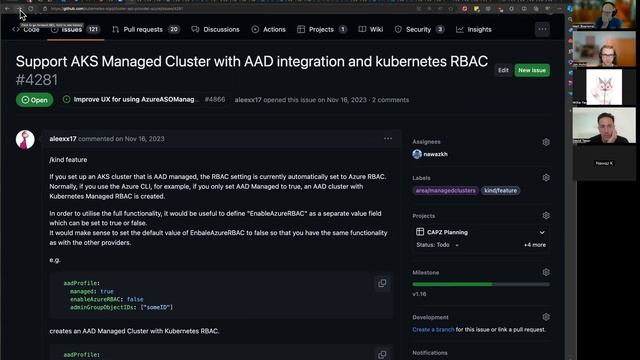Open the Issues tab

[x=76, y=29]
